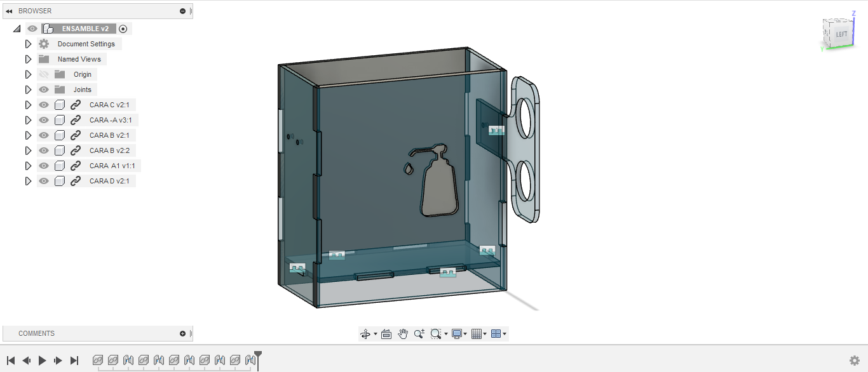Expand the CARA -A v3:1 node

click(x=28, y=120)
